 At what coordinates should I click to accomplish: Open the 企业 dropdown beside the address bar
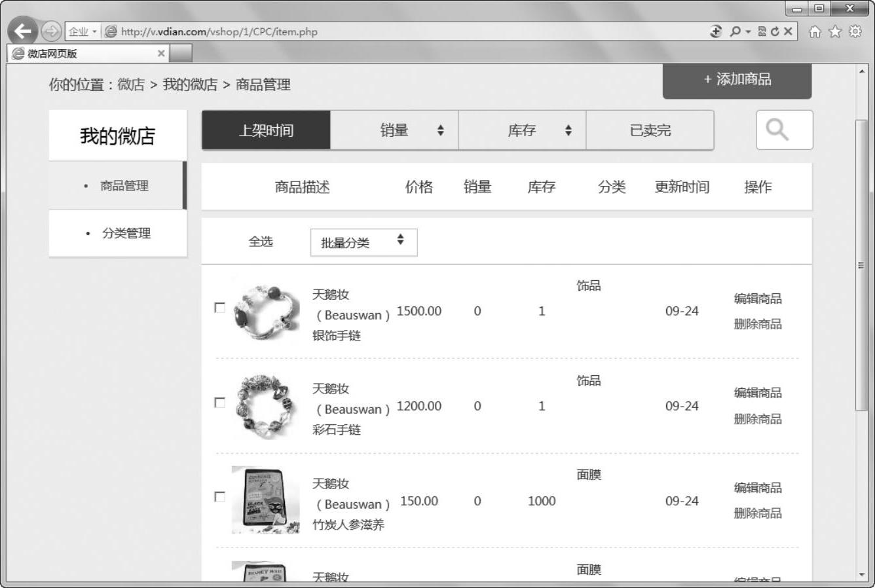[x=83, y=31]
